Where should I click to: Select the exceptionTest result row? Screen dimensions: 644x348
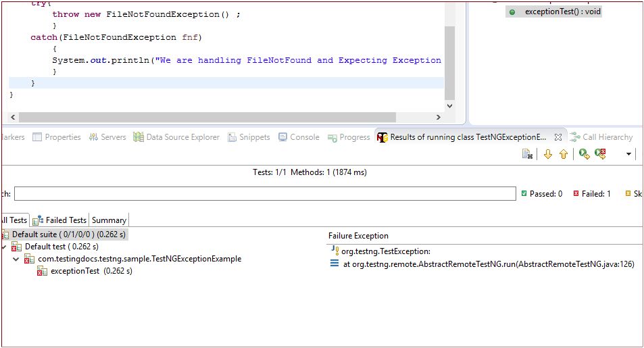(91, 271)
